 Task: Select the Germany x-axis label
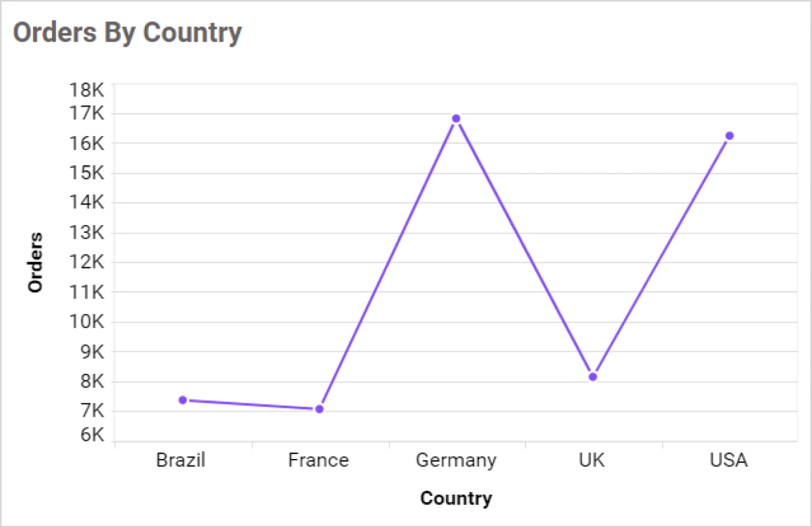pyautogui.click(x=456, y=460)
